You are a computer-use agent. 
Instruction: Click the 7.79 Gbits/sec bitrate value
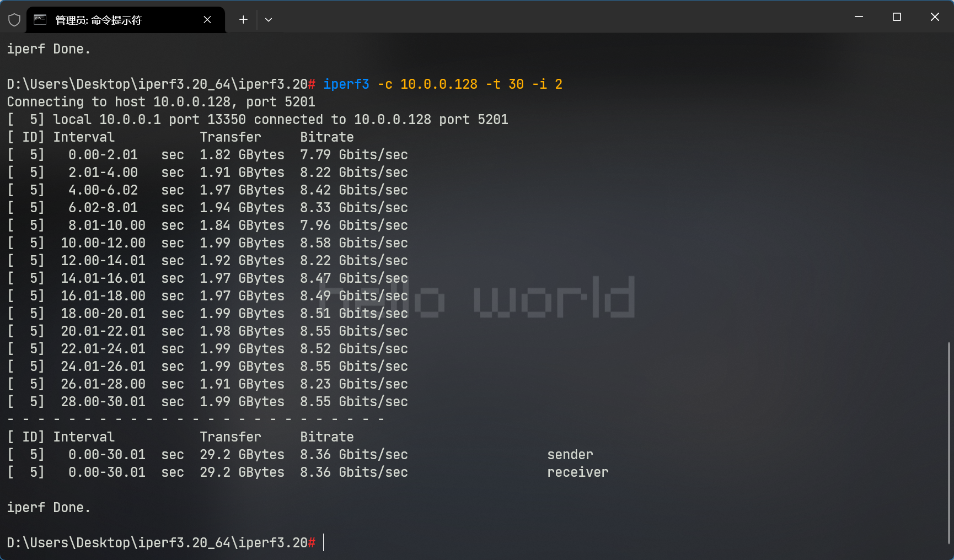click(353, 155)
